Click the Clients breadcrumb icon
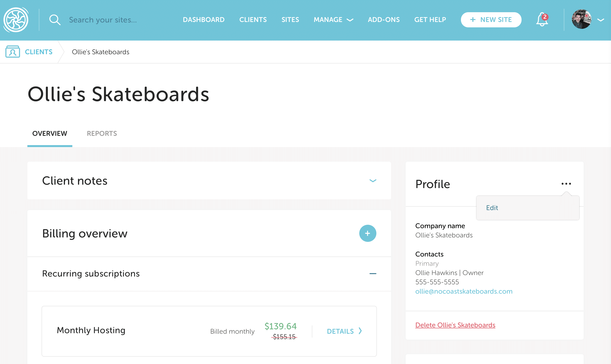The height and width of the screenshot is (364, 611). 13,52
